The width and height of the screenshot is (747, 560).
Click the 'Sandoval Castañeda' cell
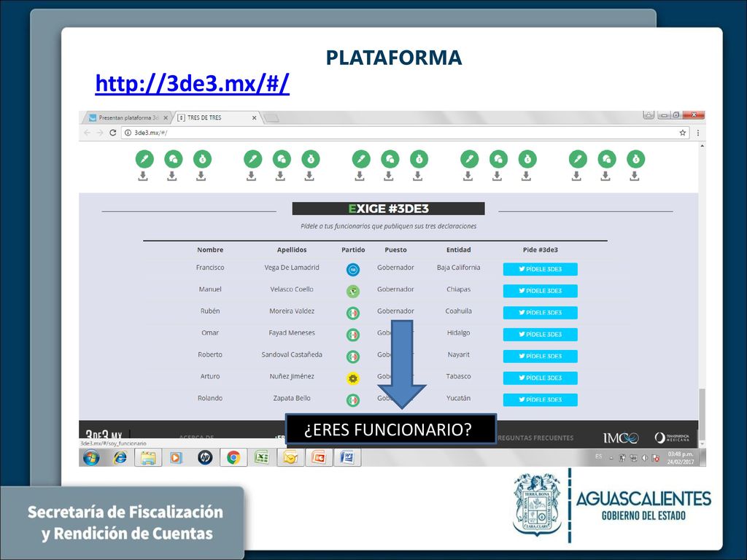[x=292, y=355]
